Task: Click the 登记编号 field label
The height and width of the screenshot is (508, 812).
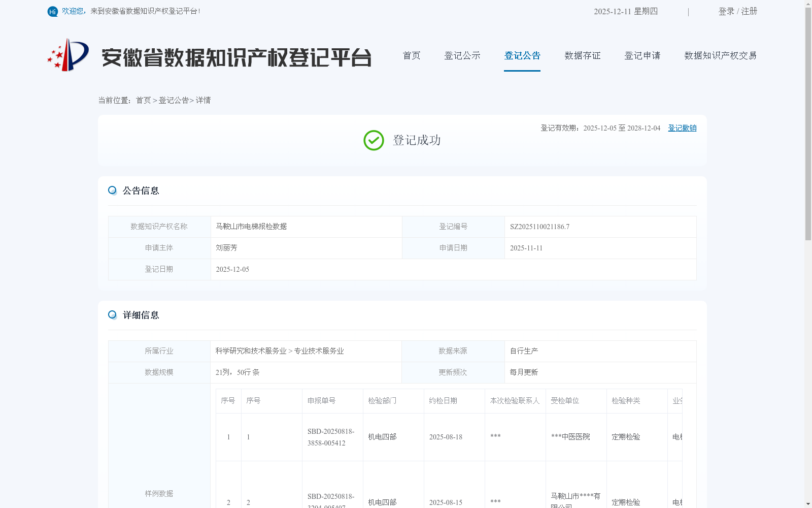Action: point(453,227)
